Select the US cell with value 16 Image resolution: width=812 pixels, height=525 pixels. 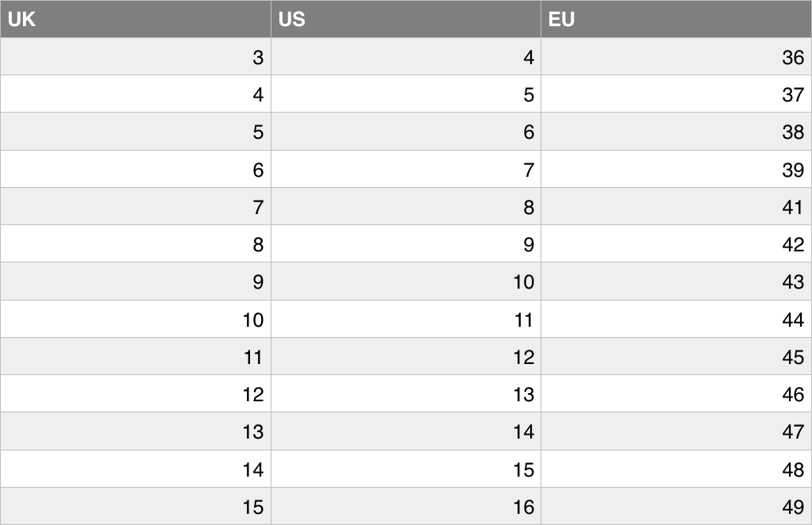point(406,507)
